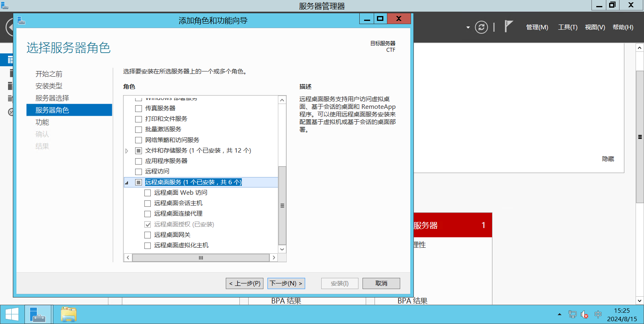Expand the 文件和存储服务 tree node
Image resolution: width=644 pixels, height=324 pixels.
[x=127, y=151]
